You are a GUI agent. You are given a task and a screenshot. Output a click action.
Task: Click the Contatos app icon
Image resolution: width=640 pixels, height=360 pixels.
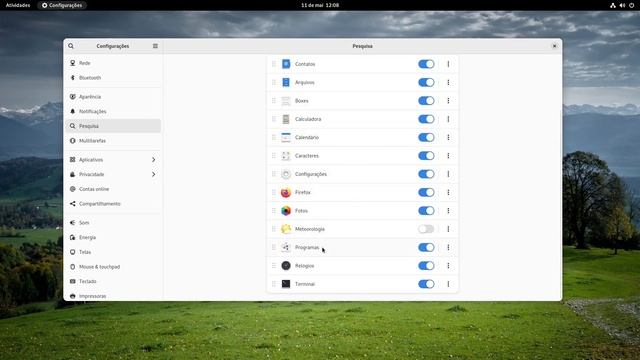pos(286,64)
